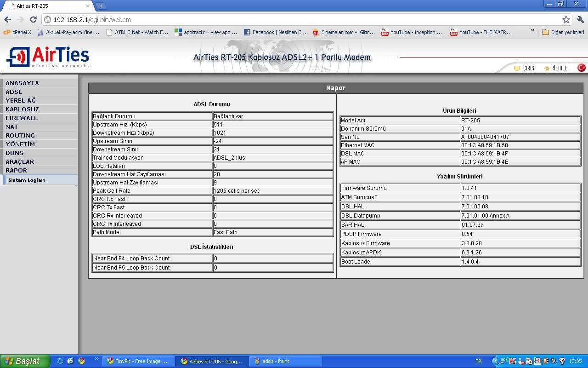
Task: Switch to the TinyPic taskbar window
Action: point(139,361)
